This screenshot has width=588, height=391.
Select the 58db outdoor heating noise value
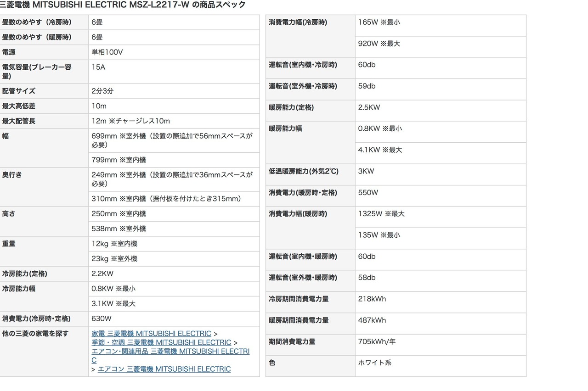point(367,277)
